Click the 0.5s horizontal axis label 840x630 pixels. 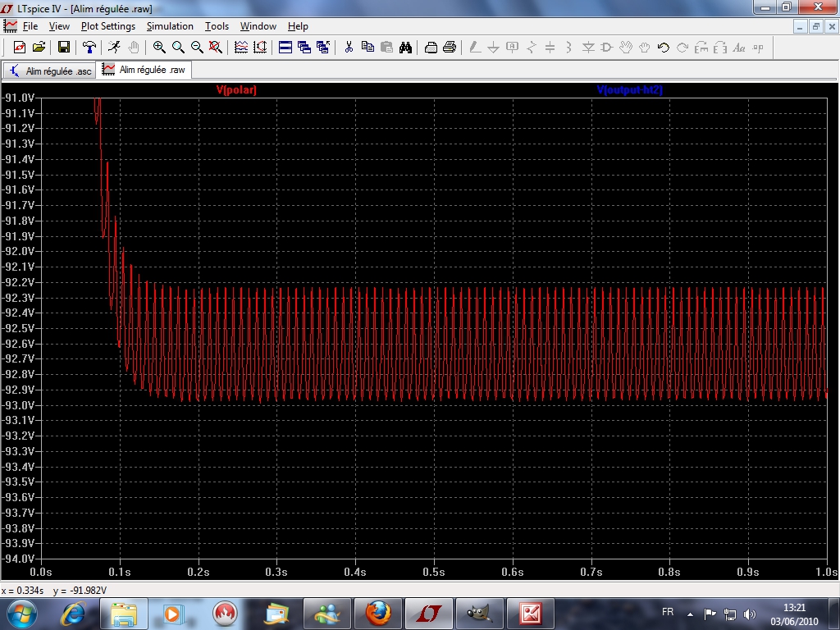click(x=434, y=572)
